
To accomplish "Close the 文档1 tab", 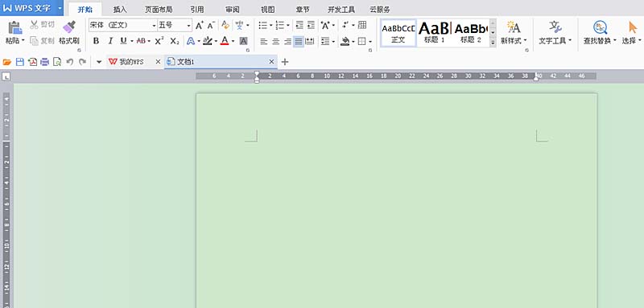I will [271, 62].
